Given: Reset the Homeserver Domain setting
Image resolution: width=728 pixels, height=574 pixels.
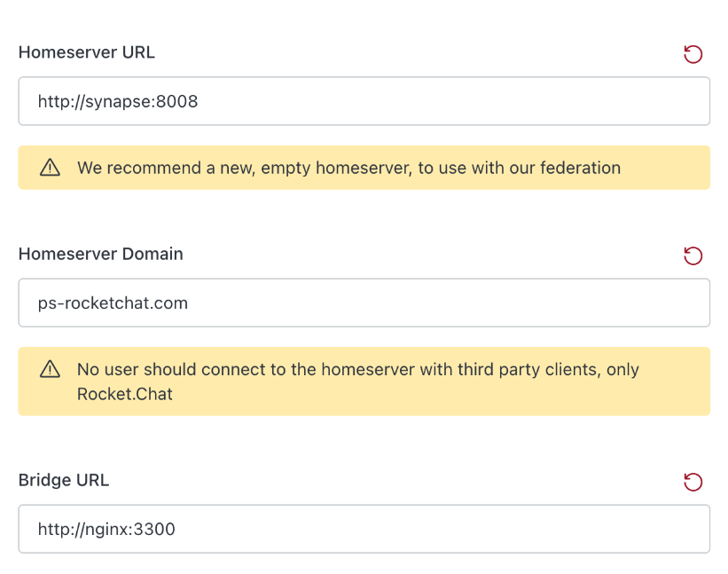Looking at the screenshot, I should [x=693, y=256].
